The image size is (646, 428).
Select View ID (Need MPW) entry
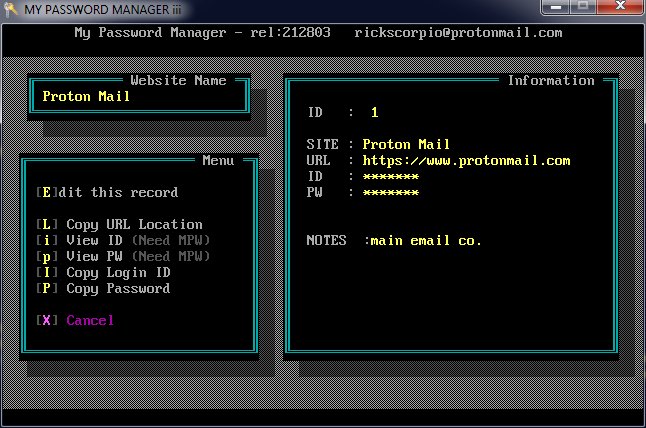pyautogui.click(x=122, y=240)
